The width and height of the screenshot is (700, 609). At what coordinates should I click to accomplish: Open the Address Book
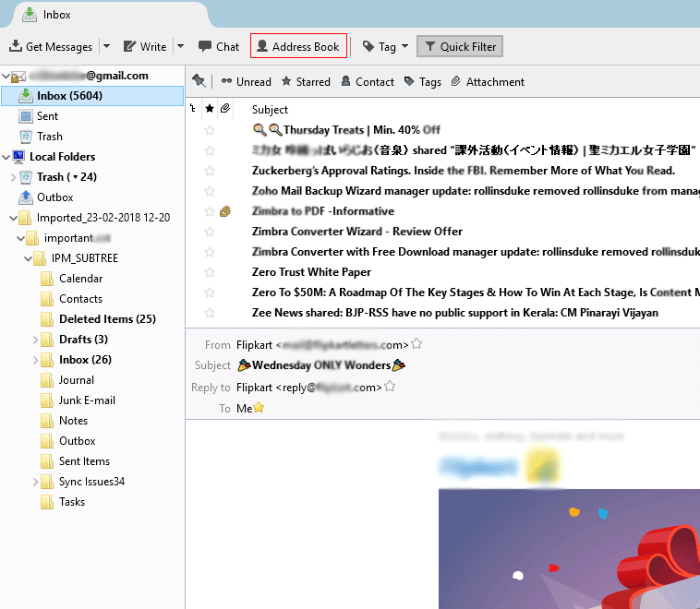point(298,47)
